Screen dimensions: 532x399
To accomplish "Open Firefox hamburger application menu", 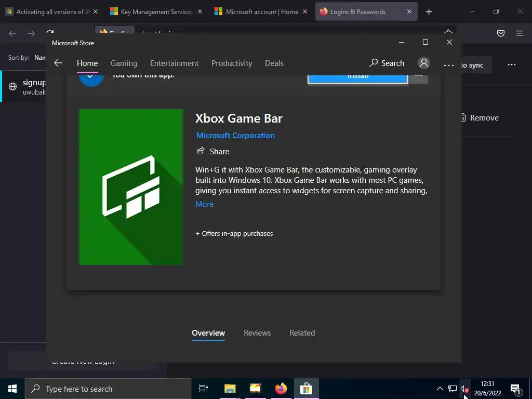I will point(519,33).
